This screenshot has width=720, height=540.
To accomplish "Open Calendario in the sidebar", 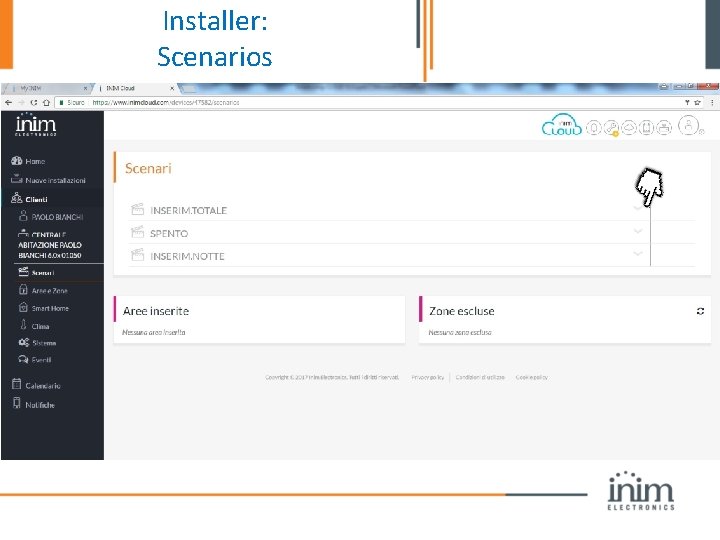I will (43, 386).
